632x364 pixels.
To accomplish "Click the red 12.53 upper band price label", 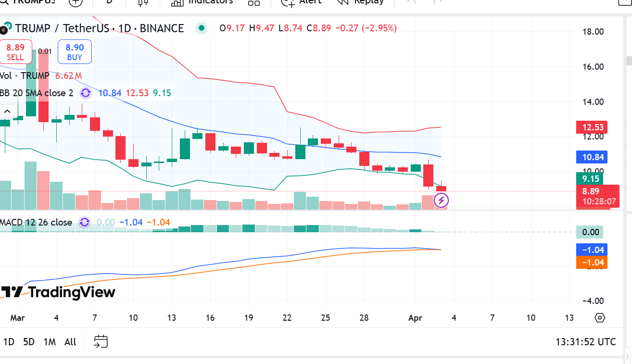I will [592, 127].
